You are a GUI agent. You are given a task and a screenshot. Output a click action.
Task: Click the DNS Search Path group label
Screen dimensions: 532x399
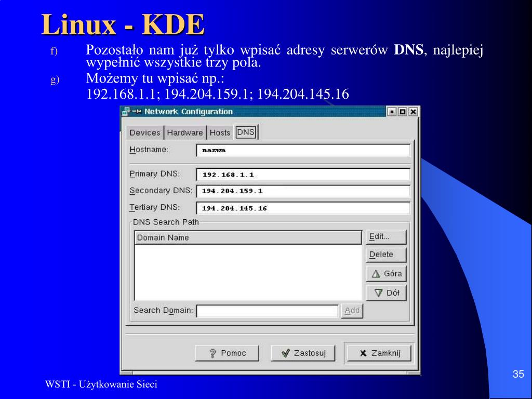point(166,222)
